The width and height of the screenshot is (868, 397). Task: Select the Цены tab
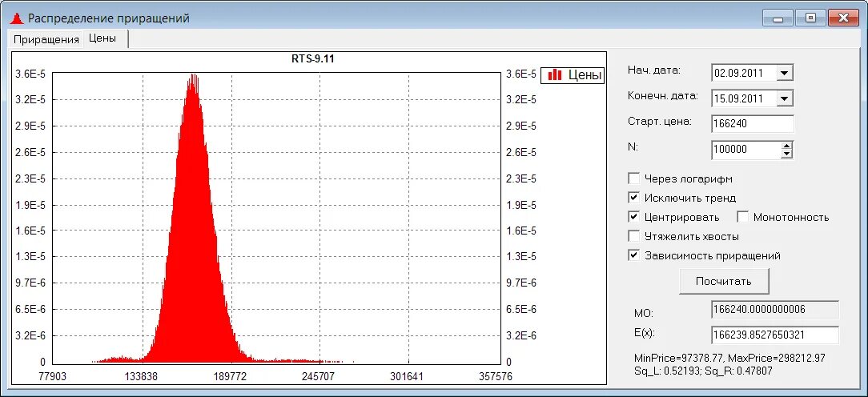[105, 38]
